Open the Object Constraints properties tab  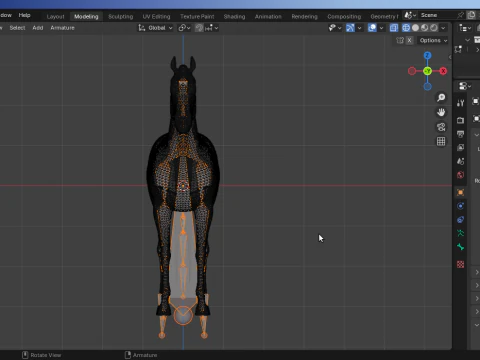pyautogui.click(x=461, y=220)
